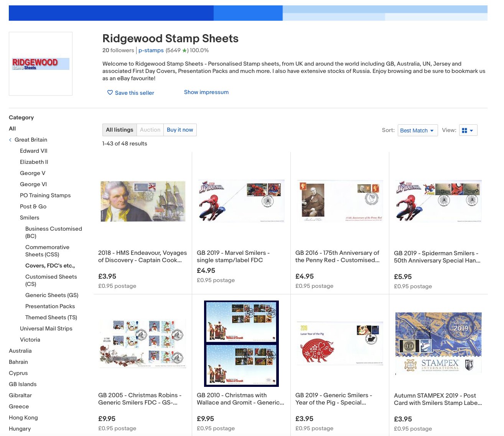Open the Spiderman Smilers 50th Anniversary thumbnail

438,201
